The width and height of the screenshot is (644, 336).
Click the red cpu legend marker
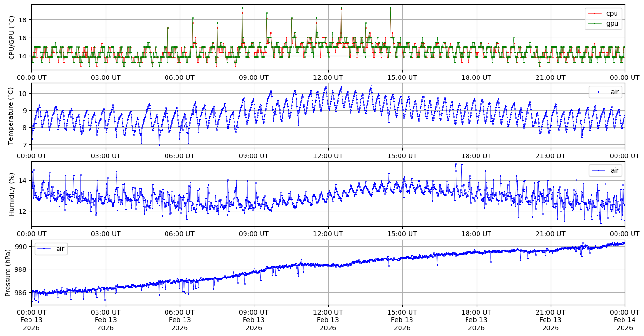click(x=595, y=13)
